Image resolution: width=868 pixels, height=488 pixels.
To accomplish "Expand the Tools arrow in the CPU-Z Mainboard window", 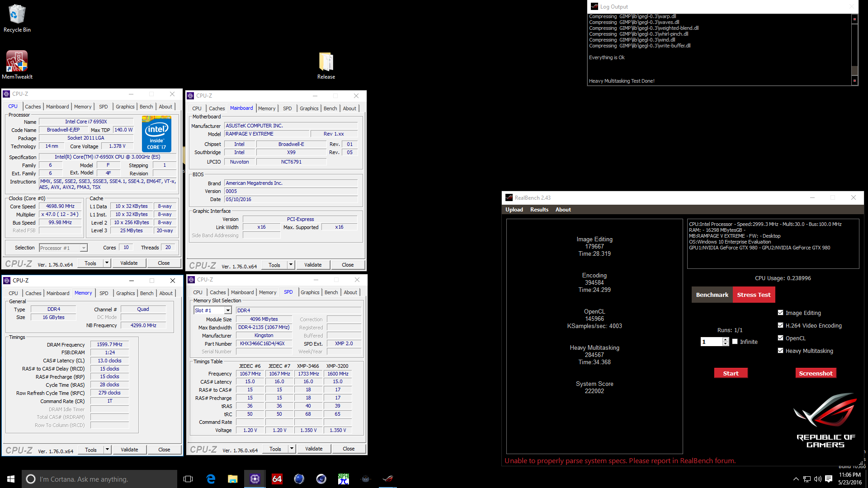I will [291, 265].
